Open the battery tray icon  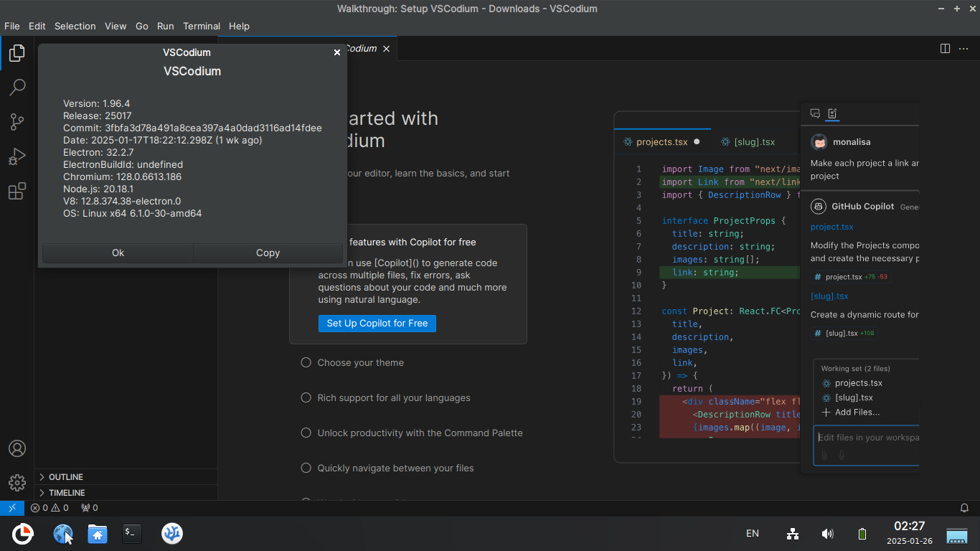pos(862,534)
